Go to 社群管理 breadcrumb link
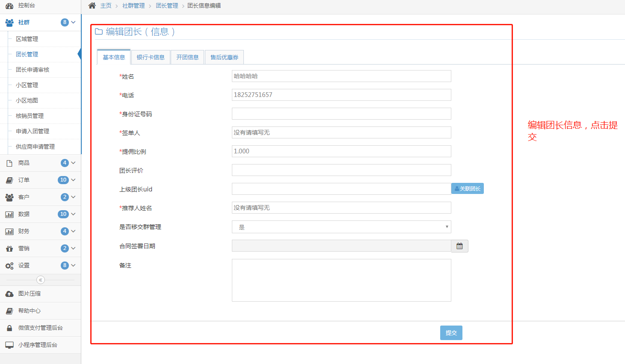The width and height of the screenshot is (625, 364). pos(133,6)
